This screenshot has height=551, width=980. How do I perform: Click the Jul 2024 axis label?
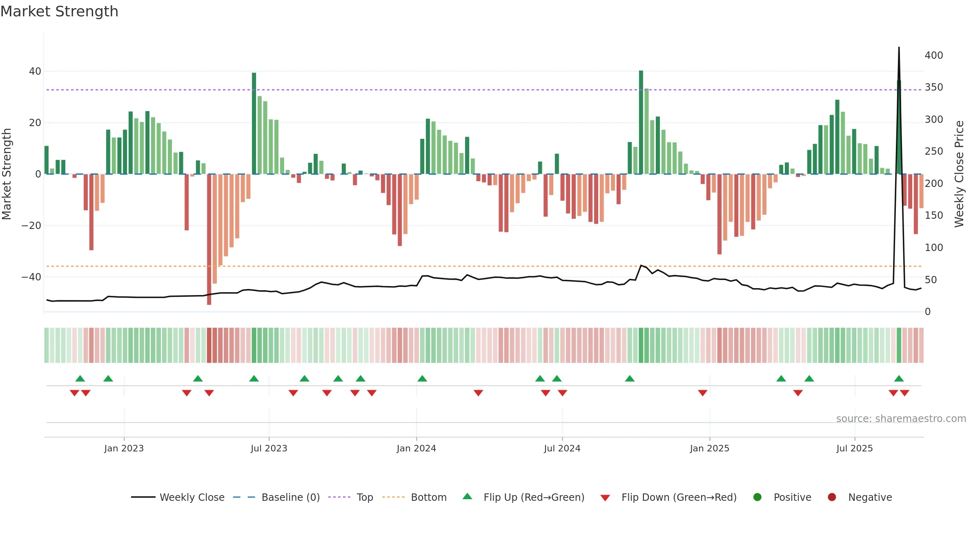pos(562,448)
